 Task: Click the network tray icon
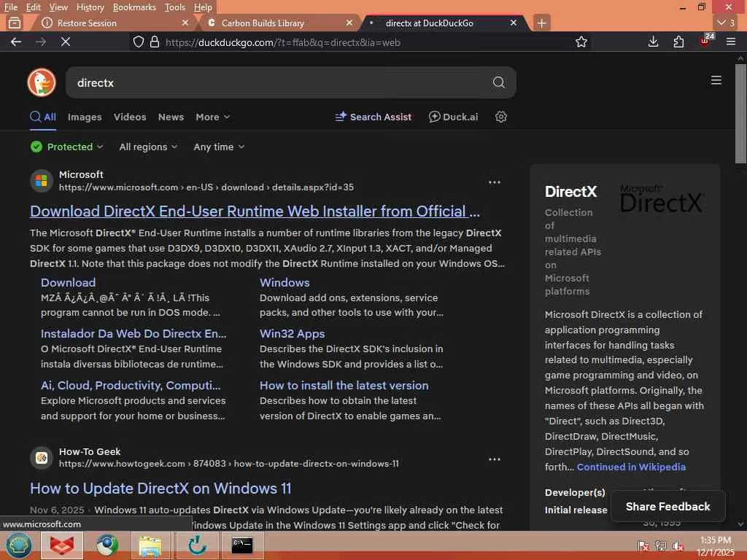tap(660, 545)
